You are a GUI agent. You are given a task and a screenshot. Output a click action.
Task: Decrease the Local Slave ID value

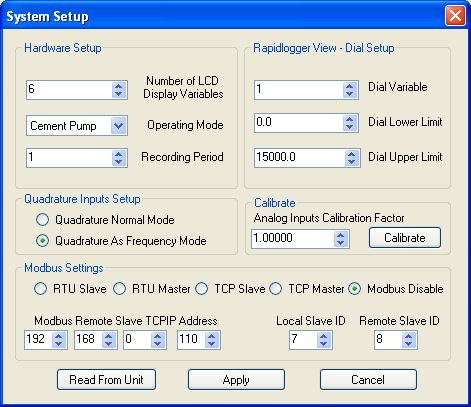click(324, 344)
